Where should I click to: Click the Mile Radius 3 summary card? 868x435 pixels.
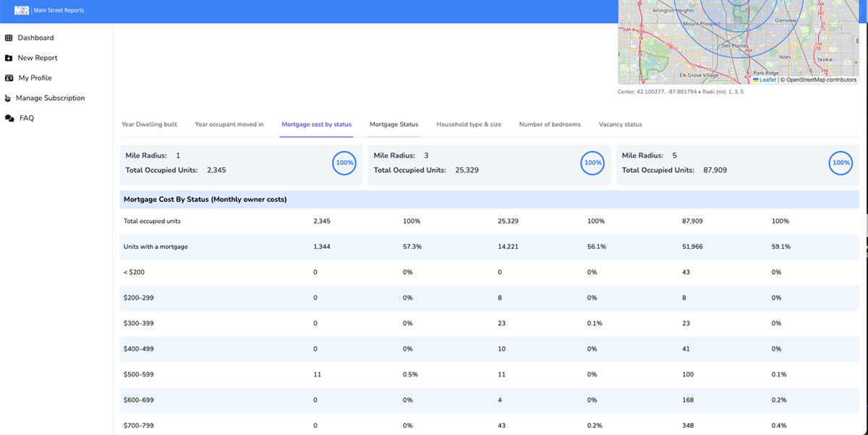(488, 164)
